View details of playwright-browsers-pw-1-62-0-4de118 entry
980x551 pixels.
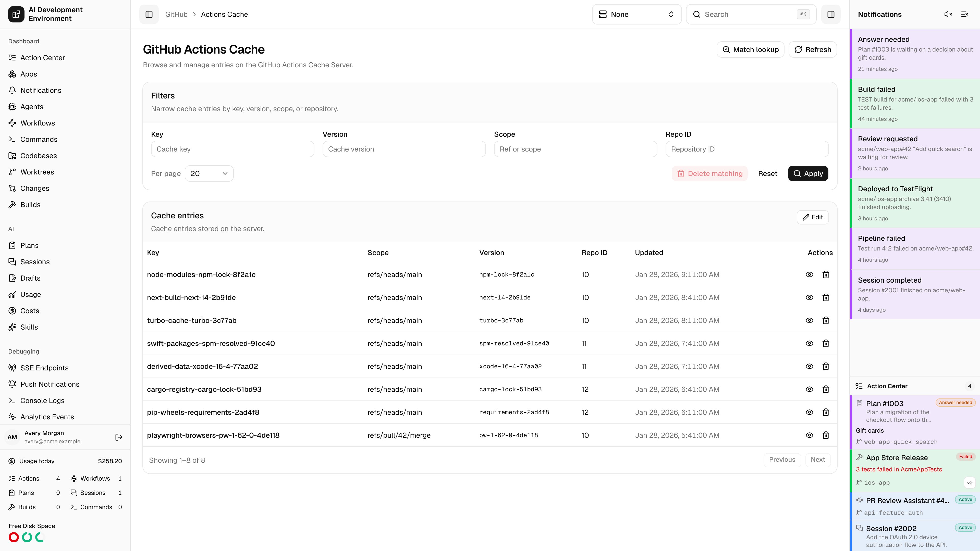tap(809, 435)
